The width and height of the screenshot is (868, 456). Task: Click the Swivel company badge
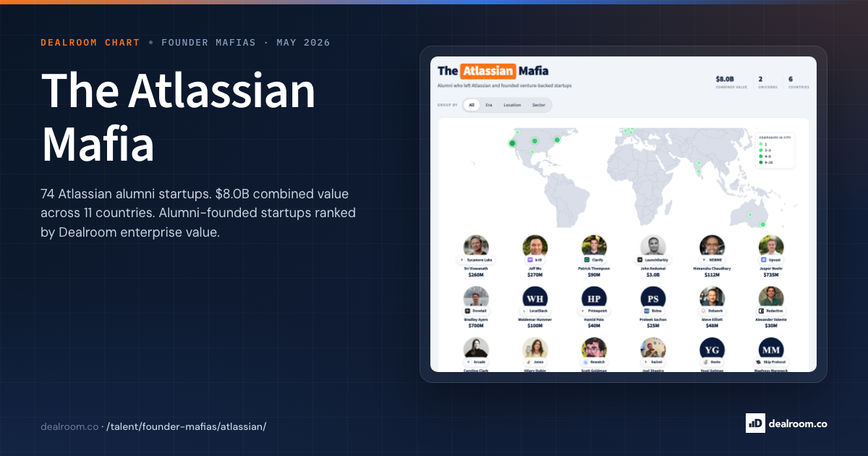pyautogui.click(x=653, y=362)
